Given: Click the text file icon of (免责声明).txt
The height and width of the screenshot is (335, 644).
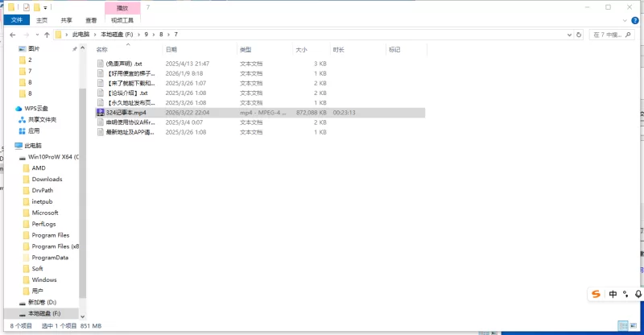Looking at the screenshot, I should coord(100,64).
